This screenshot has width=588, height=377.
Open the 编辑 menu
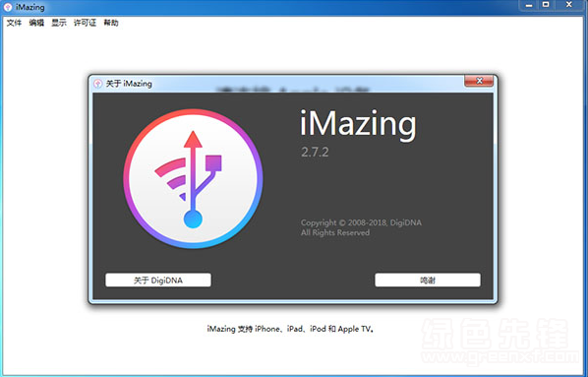[36, 23]
